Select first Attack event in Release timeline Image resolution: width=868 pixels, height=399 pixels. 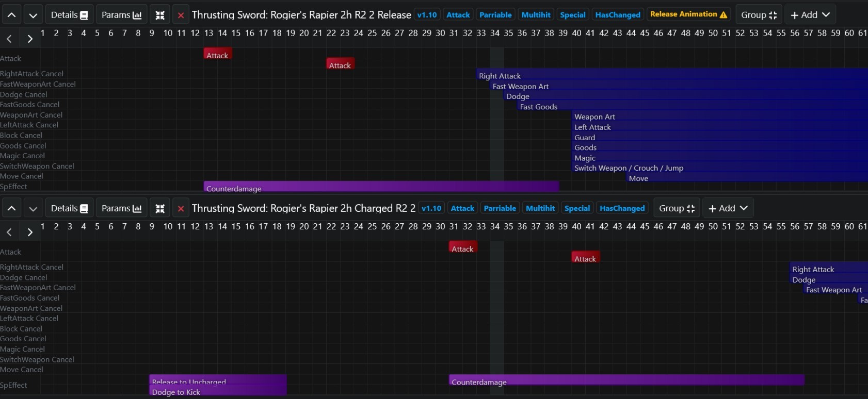217,54
